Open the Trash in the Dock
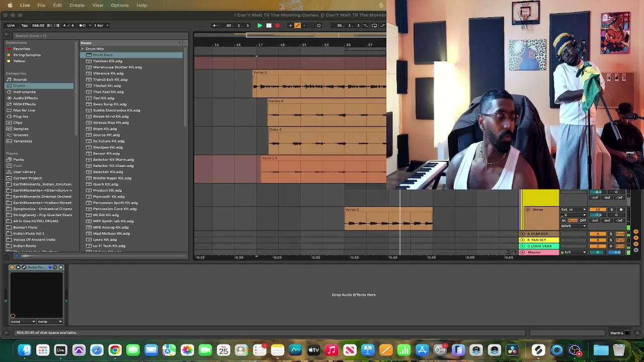The width and height of the screenshot is (644, 362). [x=619, y=350]
